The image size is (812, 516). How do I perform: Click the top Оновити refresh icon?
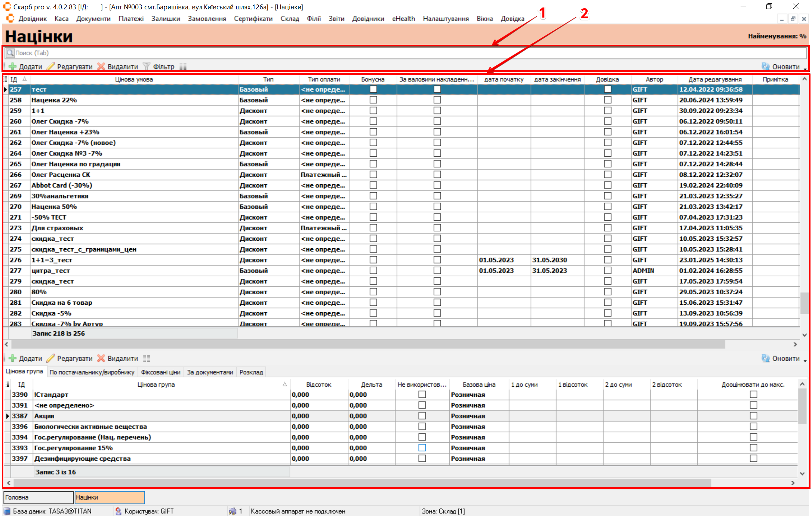(x=766, y=67)
